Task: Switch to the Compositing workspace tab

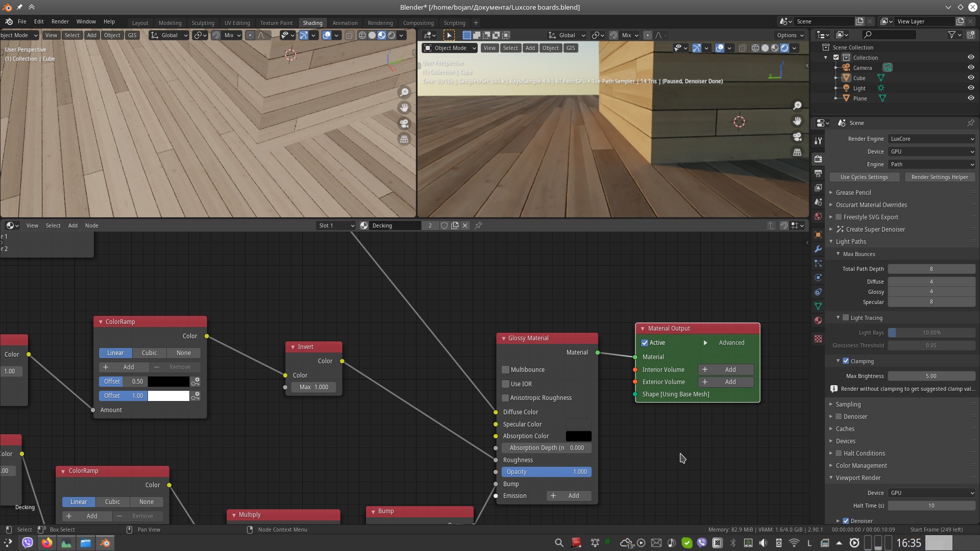Action: tap(418, 23)
